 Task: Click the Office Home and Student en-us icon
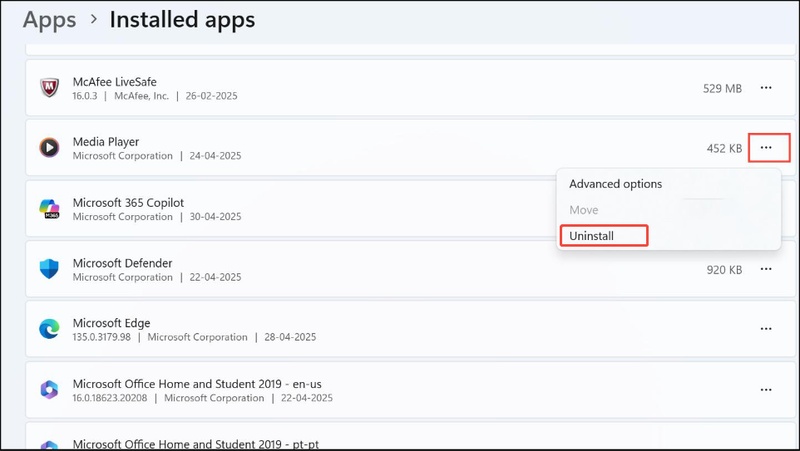click(x=49, y=390)
